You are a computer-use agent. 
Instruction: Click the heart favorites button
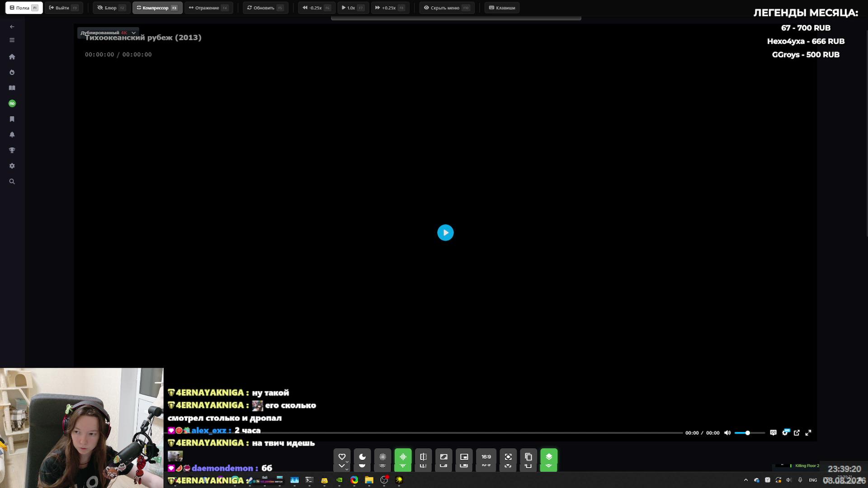tap(342, 457)
